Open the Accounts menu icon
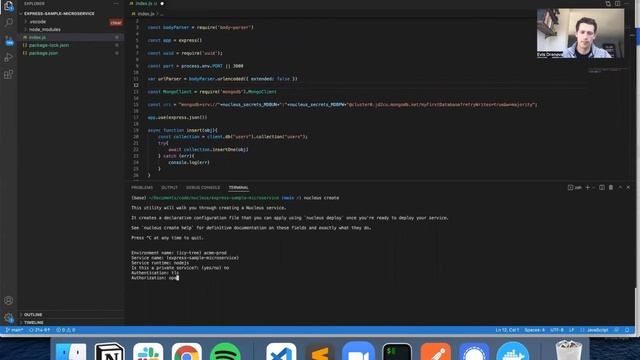640x360 pixels. coord(8,300)
